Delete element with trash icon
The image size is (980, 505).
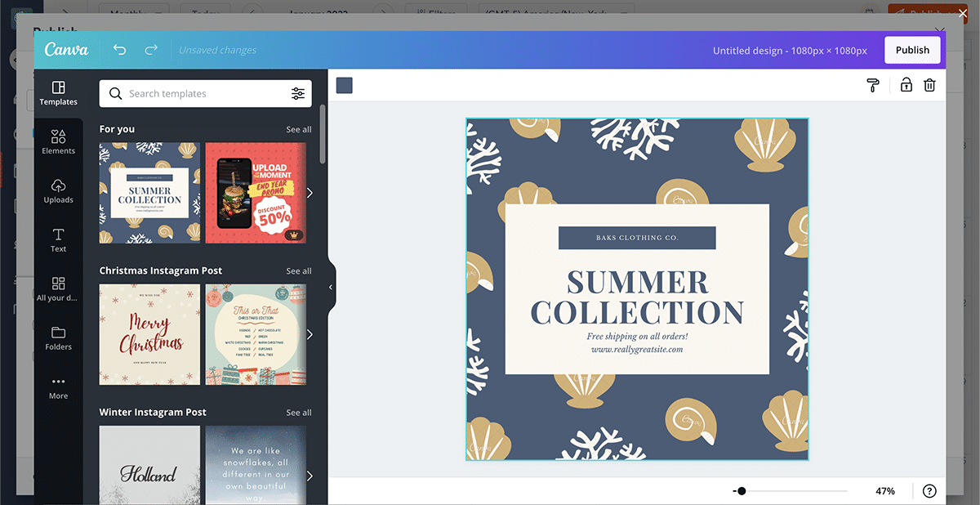coord(929,85)
